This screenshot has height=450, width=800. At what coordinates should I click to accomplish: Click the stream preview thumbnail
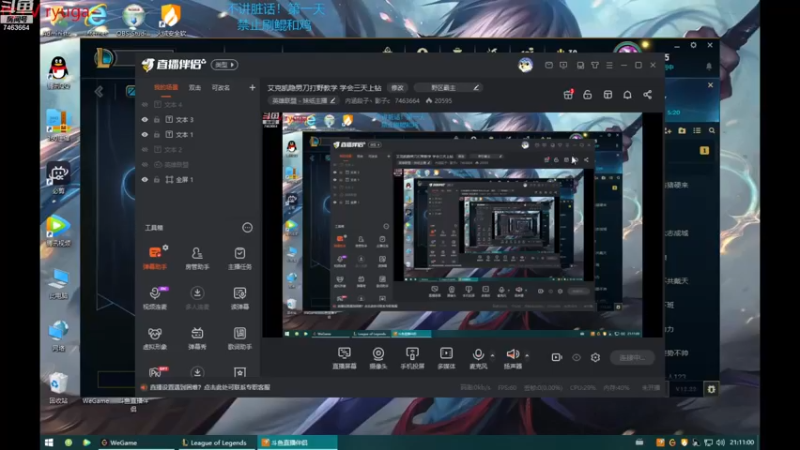click(x=462, y=224)
